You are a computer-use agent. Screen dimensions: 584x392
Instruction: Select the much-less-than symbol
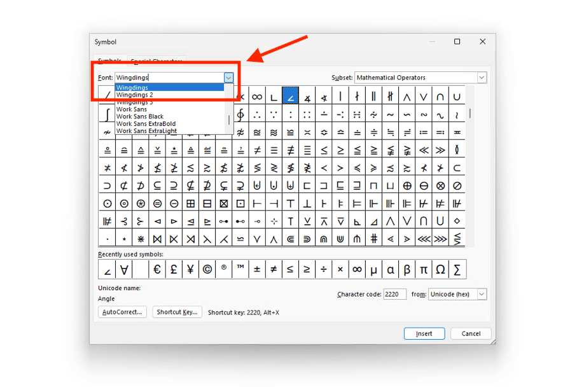424,150
